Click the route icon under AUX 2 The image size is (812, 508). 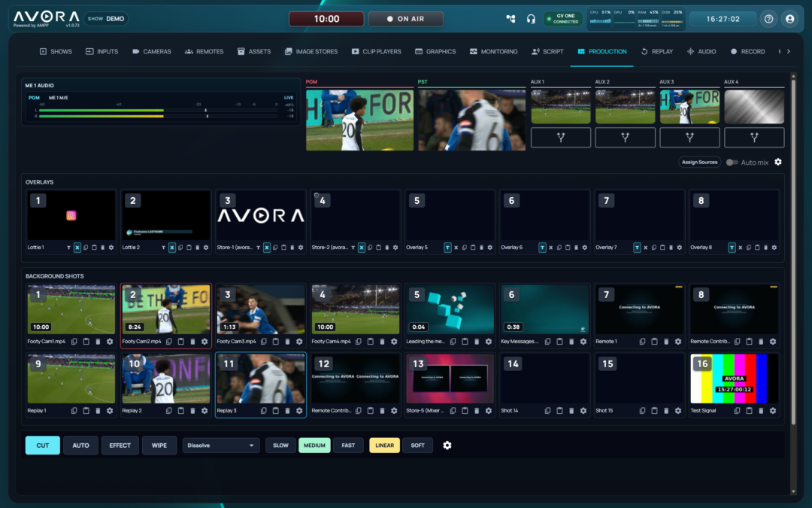[x=625, y=138]
